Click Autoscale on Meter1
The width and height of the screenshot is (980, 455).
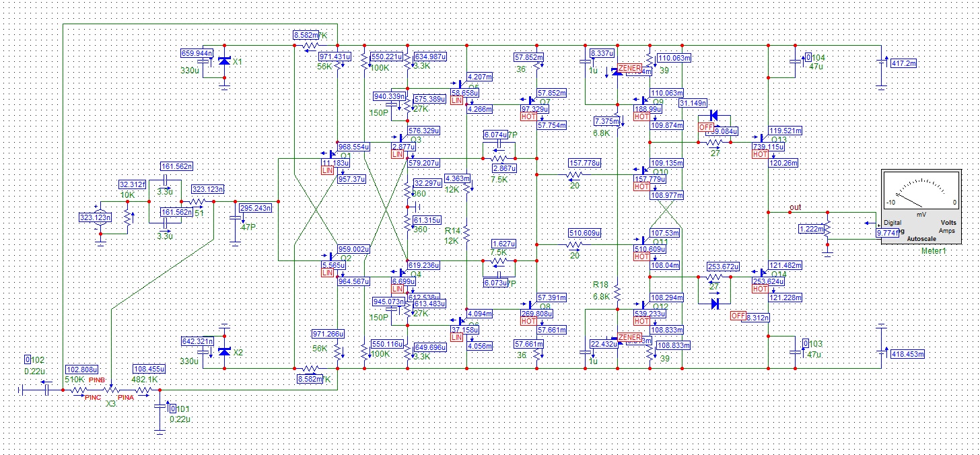point(921,238)
